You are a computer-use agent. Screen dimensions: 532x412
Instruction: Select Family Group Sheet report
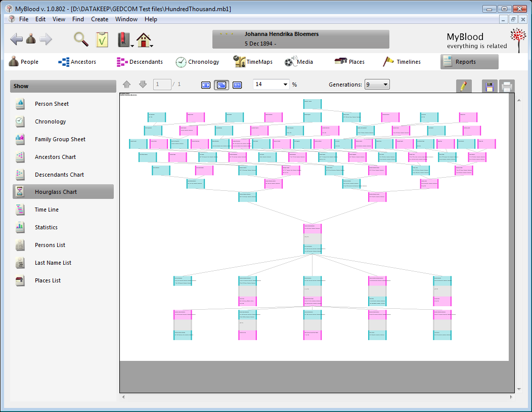point(63,139)
